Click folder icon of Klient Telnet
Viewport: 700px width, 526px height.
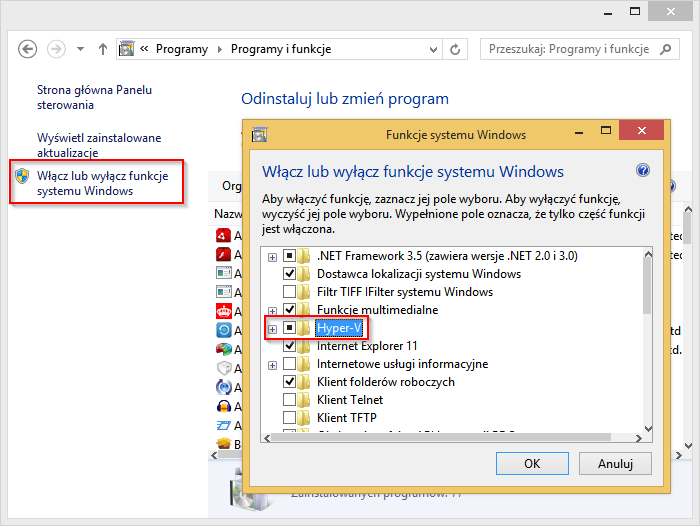(304, 400)
